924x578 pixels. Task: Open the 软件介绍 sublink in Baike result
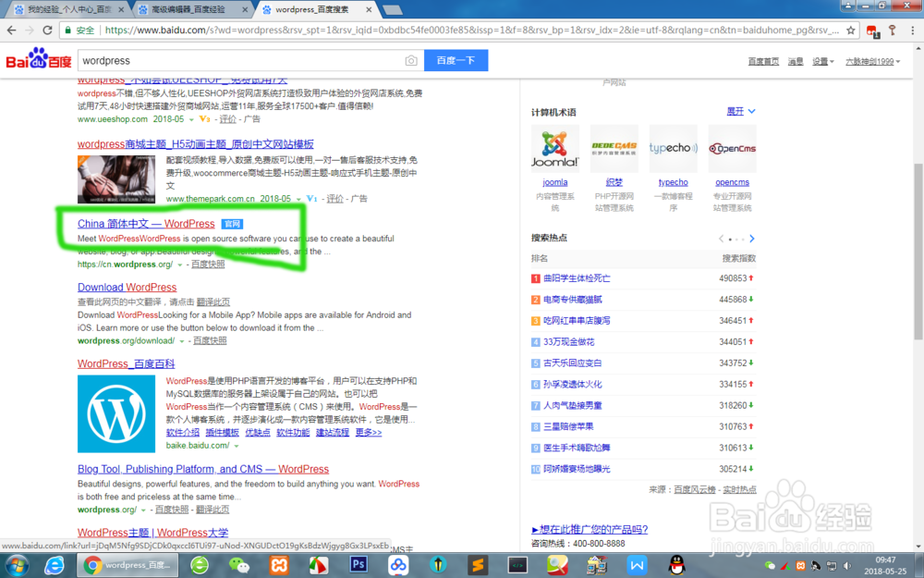pos(183,432)
